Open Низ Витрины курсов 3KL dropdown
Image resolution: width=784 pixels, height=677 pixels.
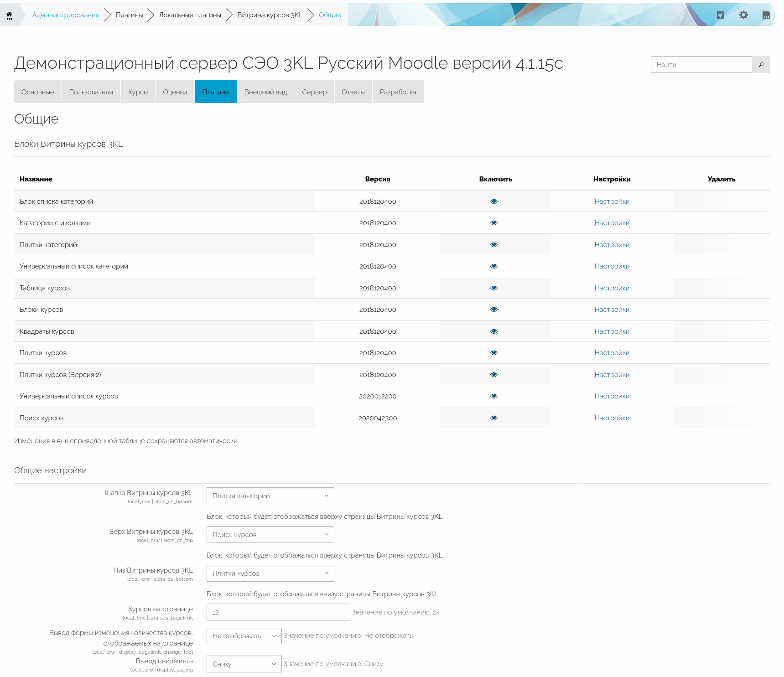point(270,574)
